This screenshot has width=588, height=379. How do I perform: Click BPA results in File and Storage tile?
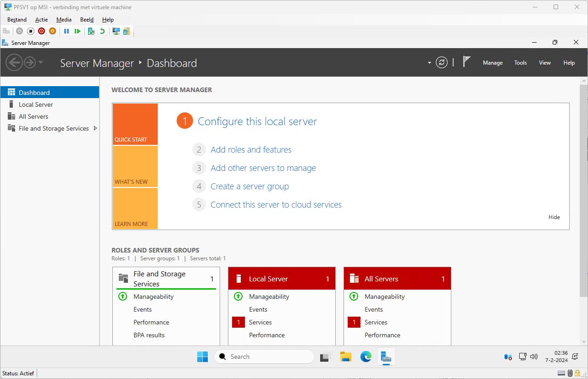click(149, 335)
